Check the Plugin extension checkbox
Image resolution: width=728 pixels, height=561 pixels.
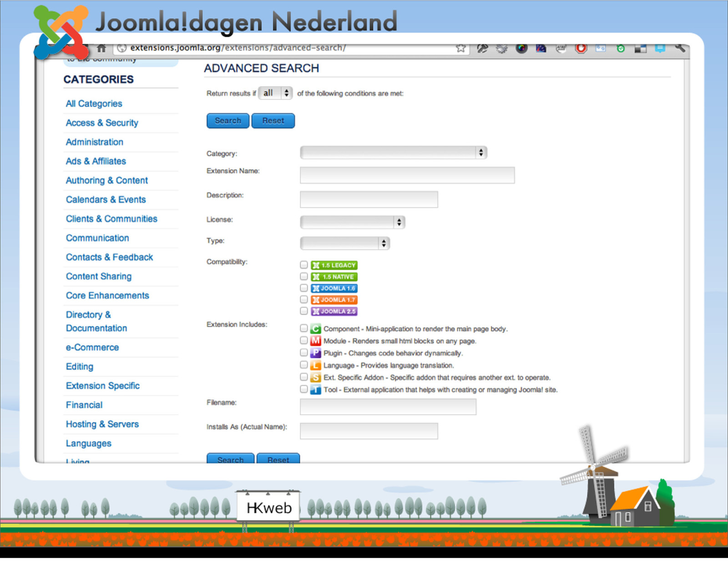(304, 352)
